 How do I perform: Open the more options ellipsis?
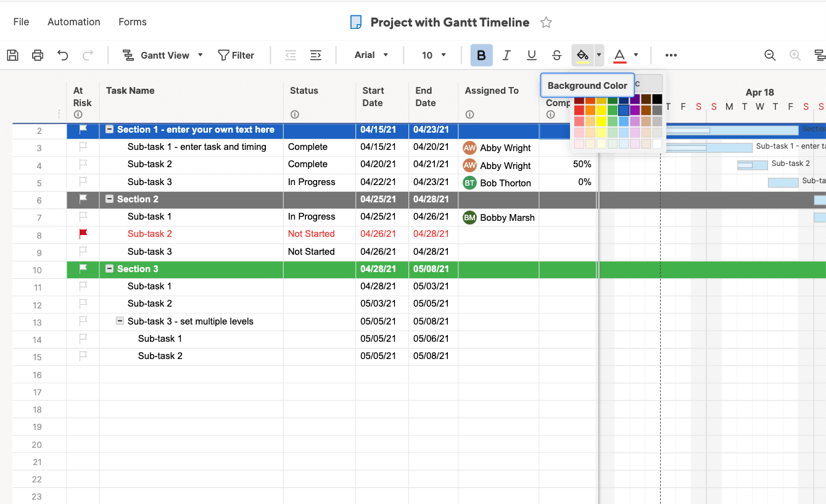(x=671, y=56)
